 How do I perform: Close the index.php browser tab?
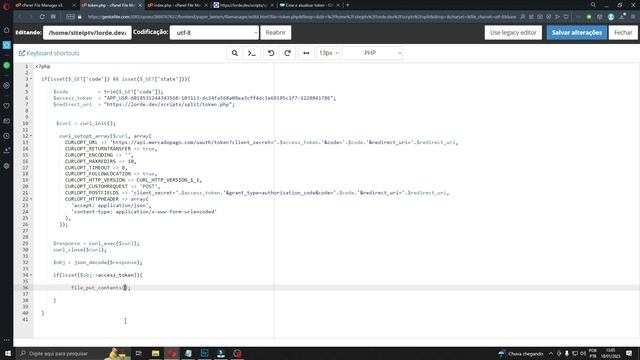[x=206, y=5]
